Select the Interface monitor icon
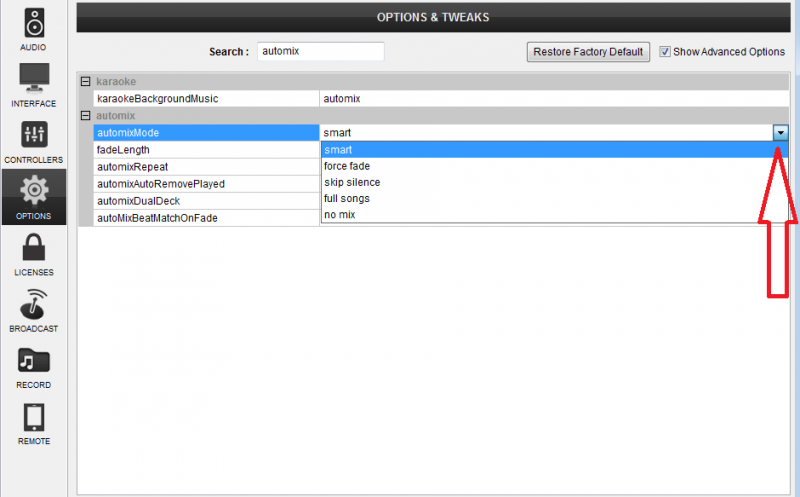800x497 pixels. (33, 78)
